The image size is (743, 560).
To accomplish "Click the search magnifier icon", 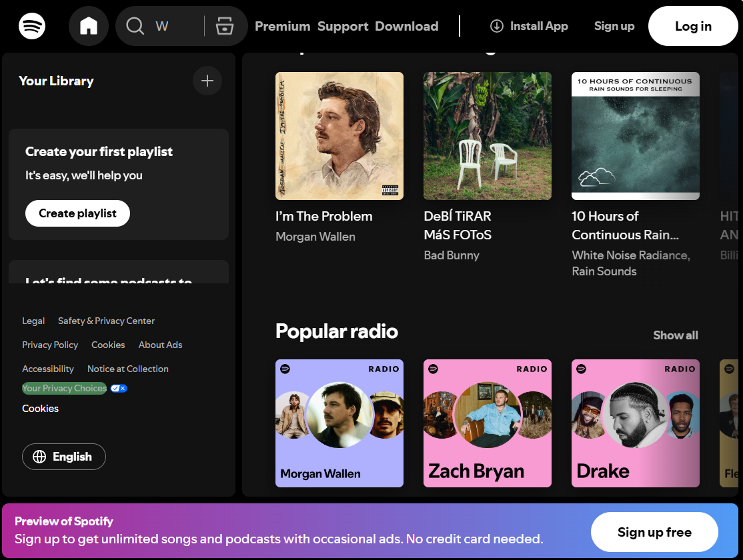I will (x=135, y=26).
